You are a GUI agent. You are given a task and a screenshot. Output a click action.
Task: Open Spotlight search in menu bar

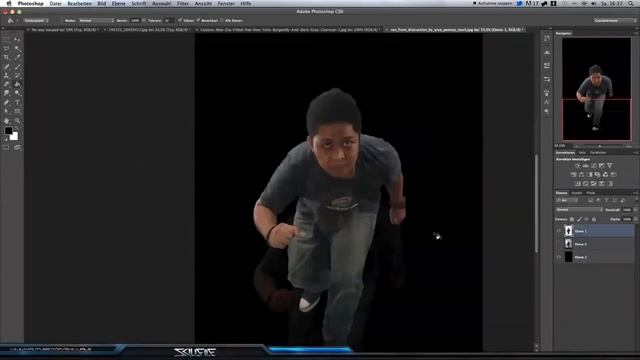tap(631, 3)
